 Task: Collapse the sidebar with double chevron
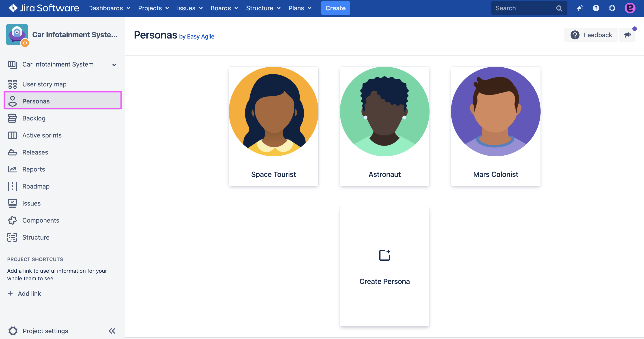(112, 331)
